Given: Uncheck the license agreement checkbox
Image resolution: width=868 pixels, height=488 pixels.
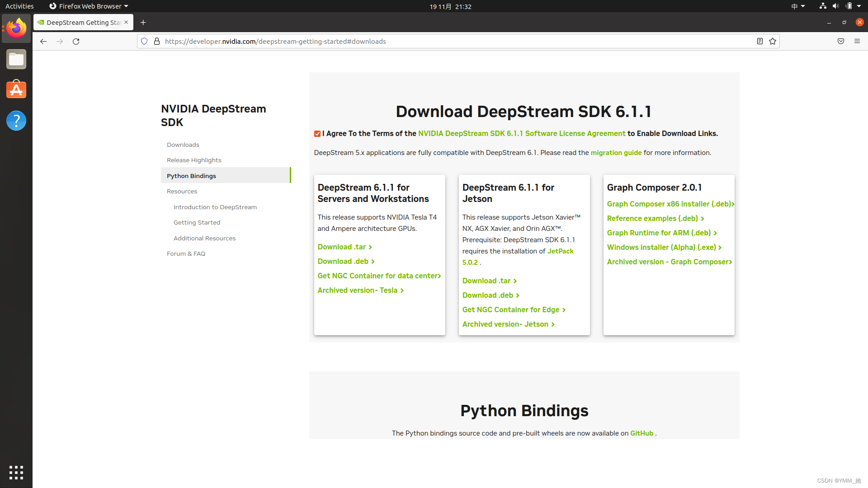Looking at the screenshot, I should pos(317,134).
